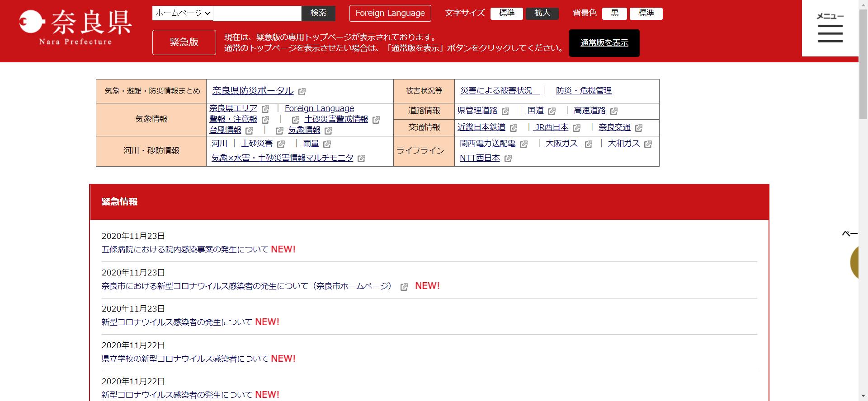Viewport: 868px width, 401px height.
Task: Click the Nara Prefecture logo
Action: [x=75, y=28]
